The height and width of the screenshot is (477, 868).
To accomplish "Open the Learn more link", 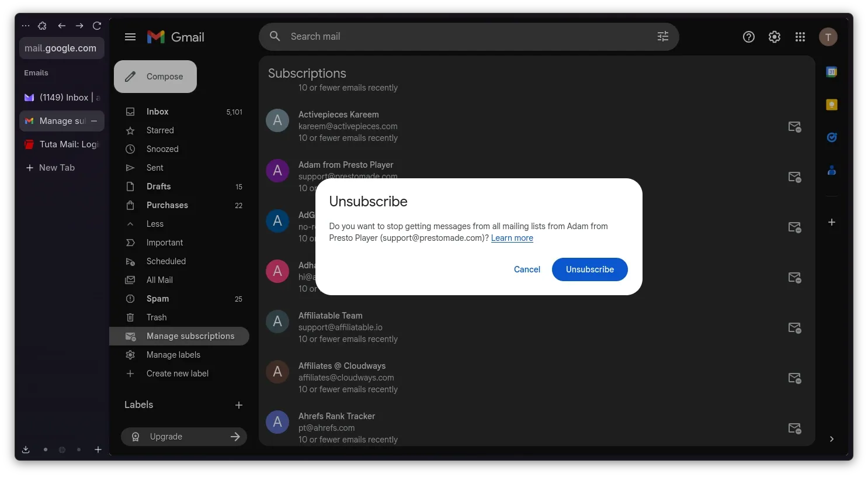I will pos(512,238).
